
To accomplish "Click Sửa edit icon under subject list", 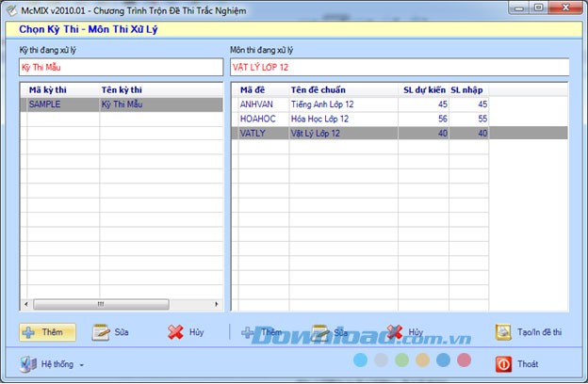I will [x=320, y=332].
